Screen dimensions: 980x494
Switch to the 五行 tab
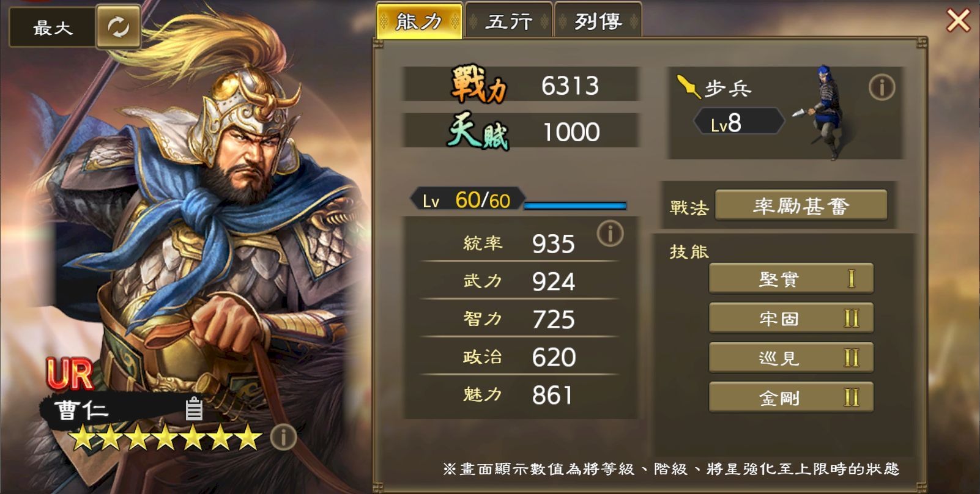tap(509, 21)
